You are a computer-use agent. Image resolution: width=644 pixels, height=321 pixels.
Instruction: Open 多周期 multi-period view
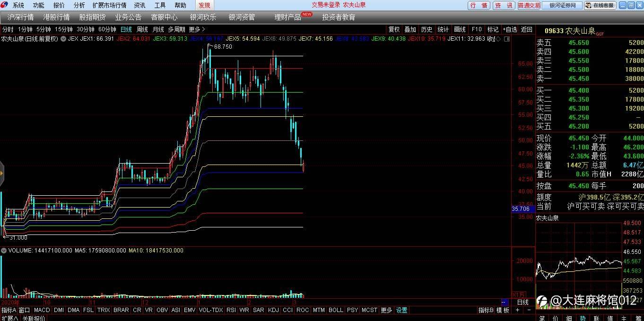(x=177, y=29)
